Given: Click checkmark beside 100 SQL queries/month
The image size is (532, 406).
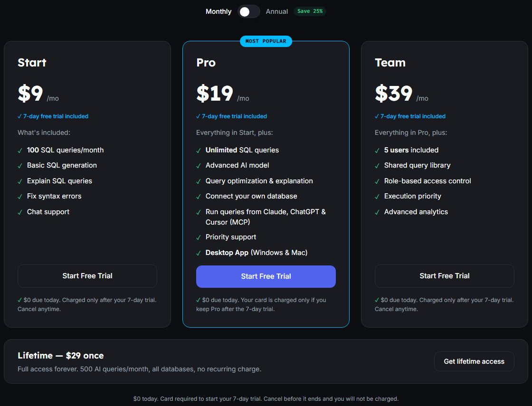Looking at the screenshot, I should 20,151.
